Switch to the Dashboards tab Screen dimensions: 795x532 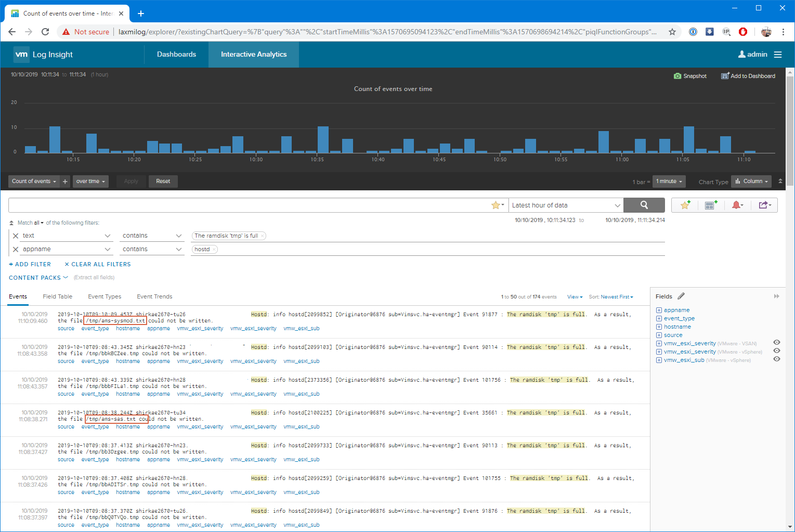pos(176,55)
